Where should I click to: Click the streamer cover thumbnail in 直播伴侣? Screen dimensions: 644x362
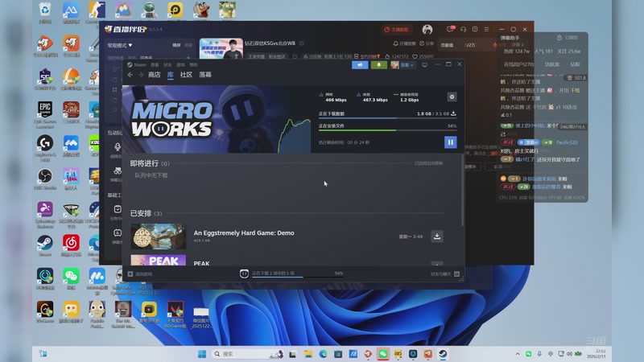221,48
